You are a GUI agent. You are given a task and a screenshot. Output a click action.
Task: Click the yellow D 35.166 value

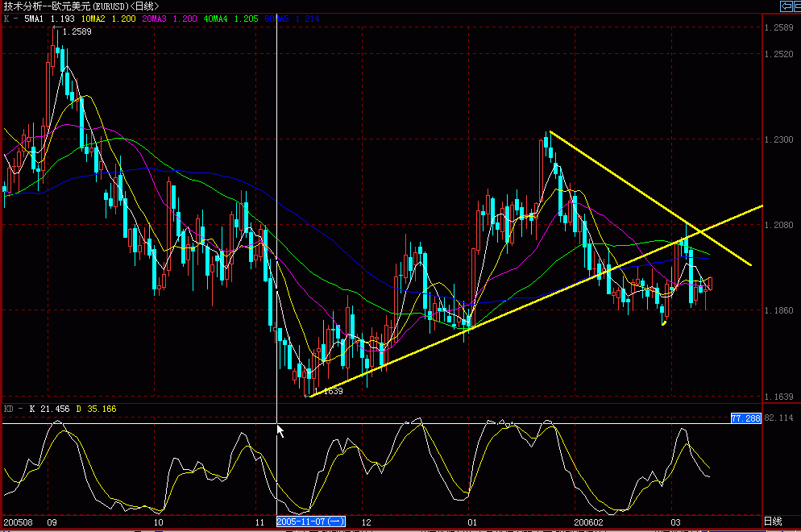(x=96, y=409)
